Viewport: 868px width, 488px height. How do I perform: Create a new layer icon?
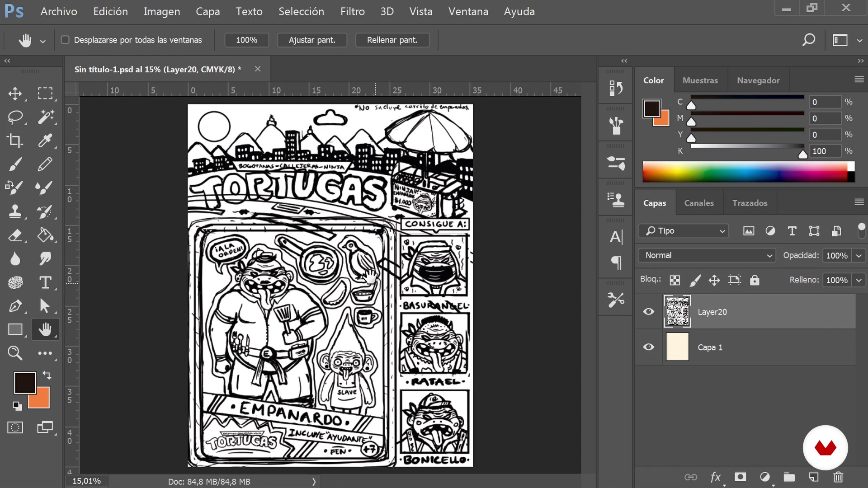pos(814,477)
